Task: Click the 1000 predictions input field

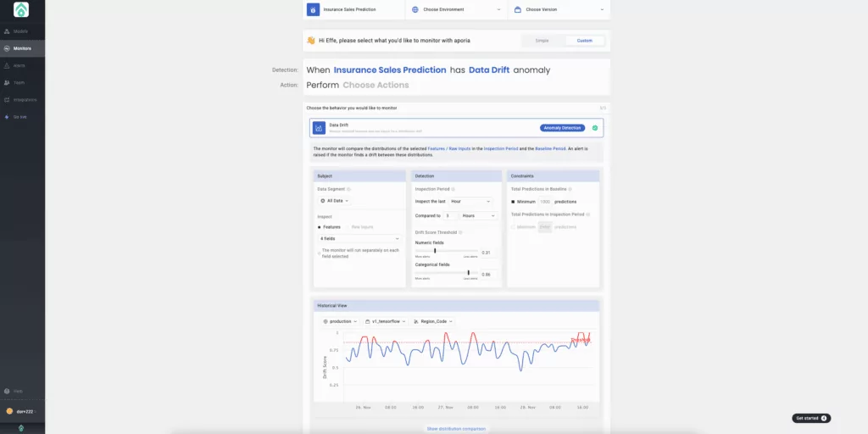Action: pyautogui.click(x=545, y=202)
